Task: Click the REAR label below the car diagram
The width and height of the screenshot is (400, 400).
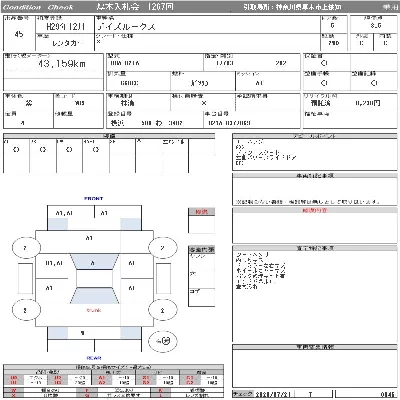Action: point(94,358)
